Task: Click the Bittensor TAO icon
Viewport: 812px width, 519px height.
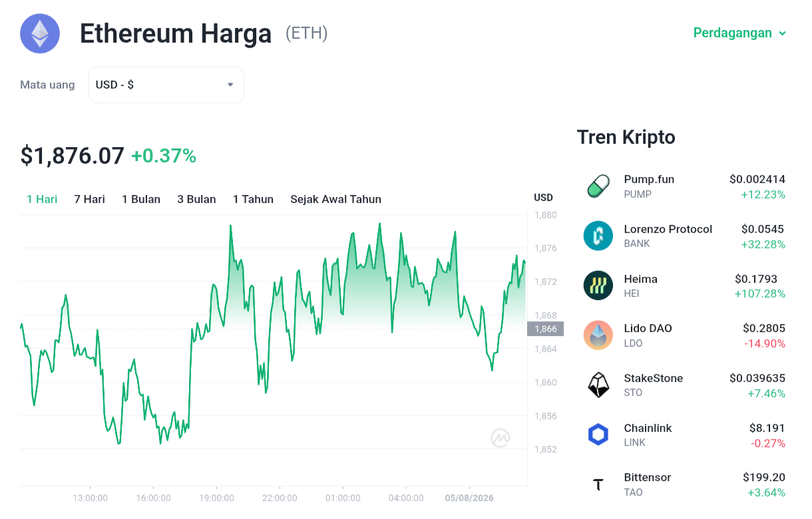Action: [x=598, y=484]
